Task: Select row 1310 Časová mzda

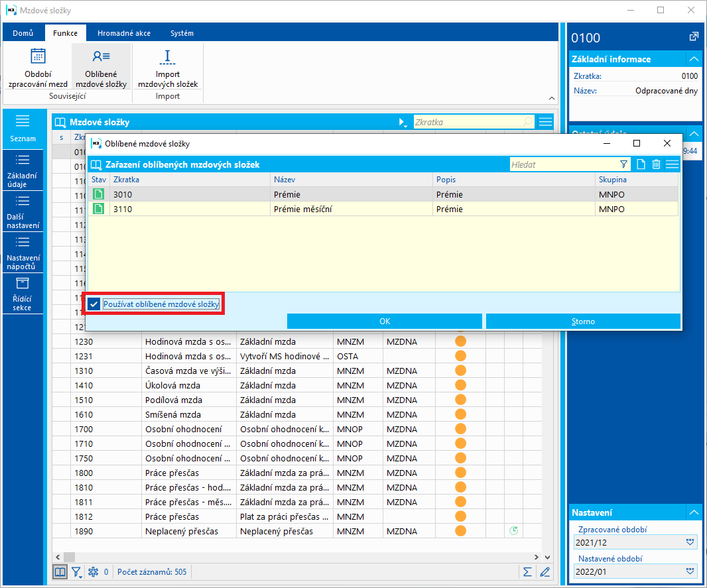Action: (x=296, y=371)
